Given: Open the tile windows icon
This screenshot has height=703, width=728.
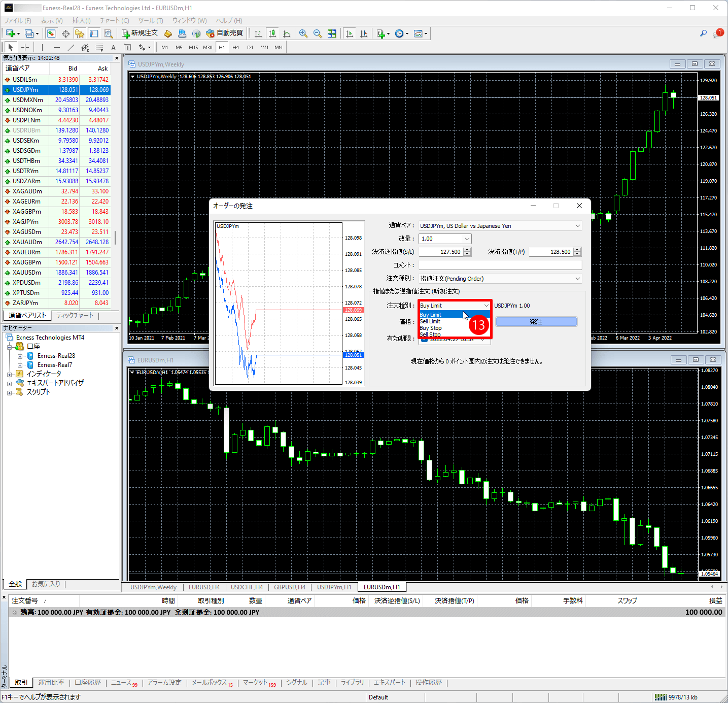Looking at the screenshot, I should 332,34.
